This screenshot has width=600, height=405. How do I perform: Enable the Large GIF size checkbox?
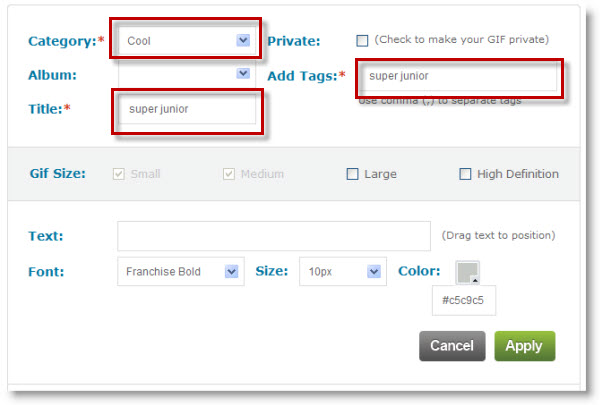point(352,174)
